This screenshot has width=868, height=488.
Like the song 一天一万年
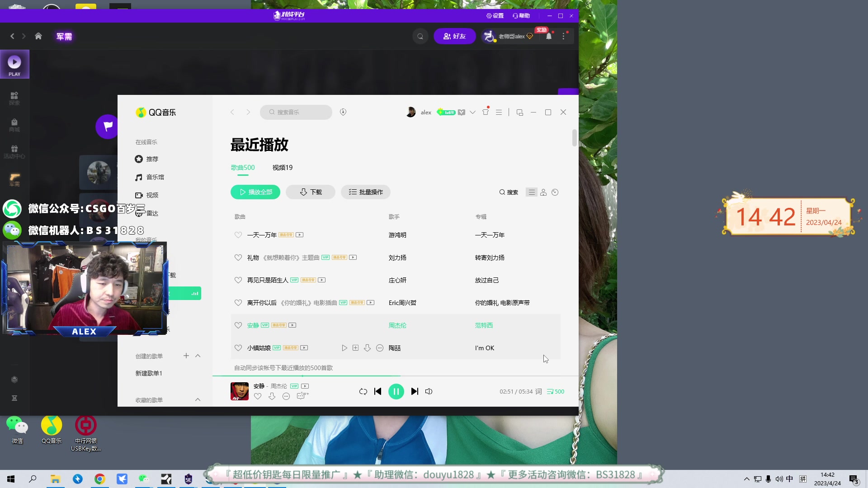(x=238, y=235)
